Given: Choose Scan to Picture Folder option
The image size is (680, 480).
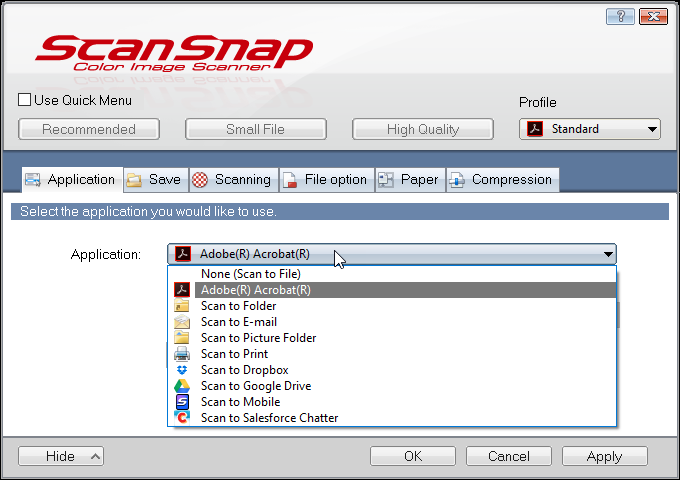Looking at the screenshot, I should point(392,338).
